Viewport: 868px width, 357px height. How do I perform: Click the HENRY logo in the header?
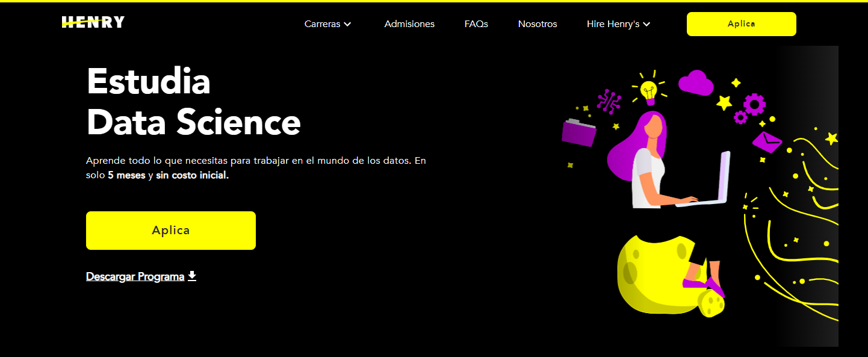[93, 23]
